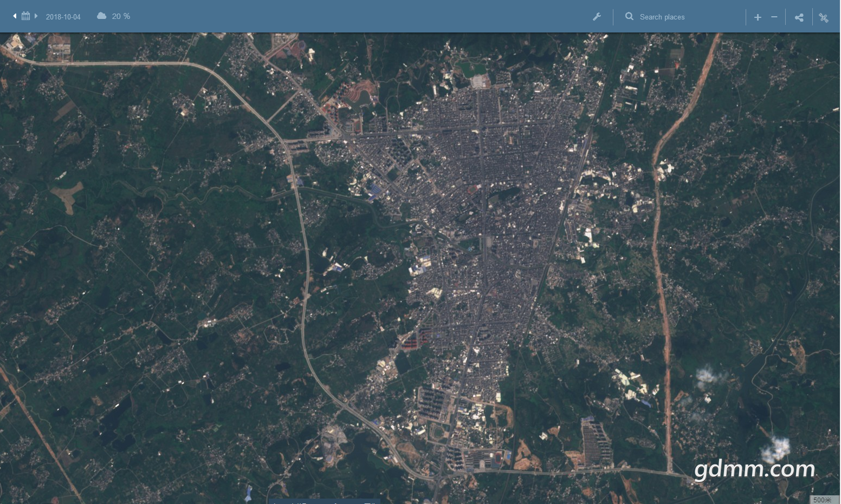
Task: Open the wrench settings tool
Action: [x=597, y=17]
